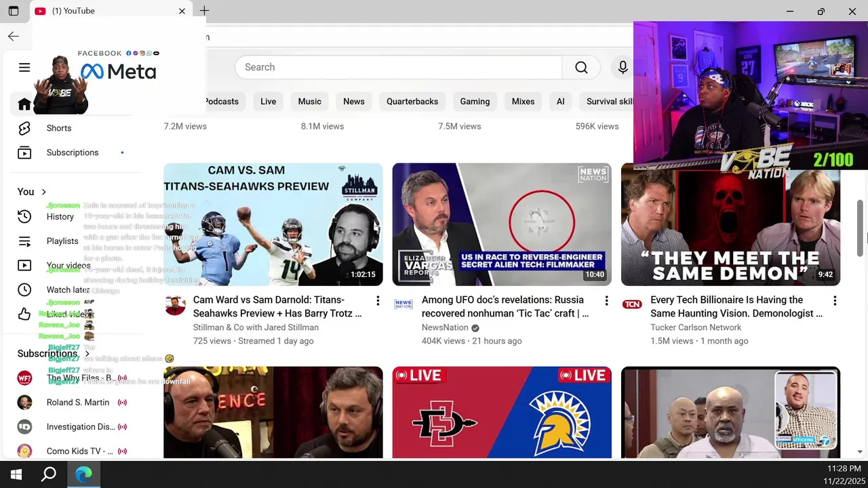Open the Playlists sidebar icon

(24, 241)
